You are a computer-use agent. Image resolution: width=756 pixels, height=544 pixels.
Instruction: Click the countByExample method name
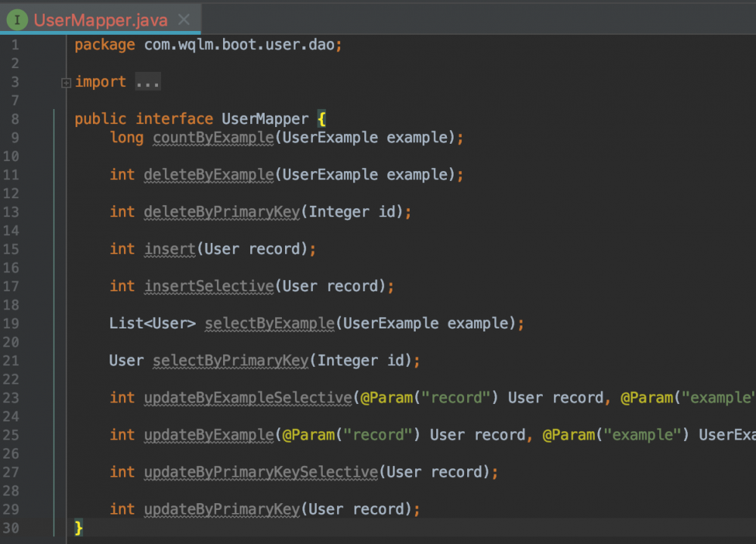pyautogui.click(x=212, y=138)
